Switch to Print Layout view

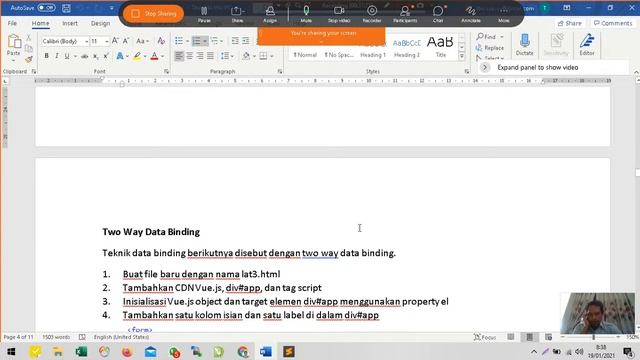[x=529, y=337]
